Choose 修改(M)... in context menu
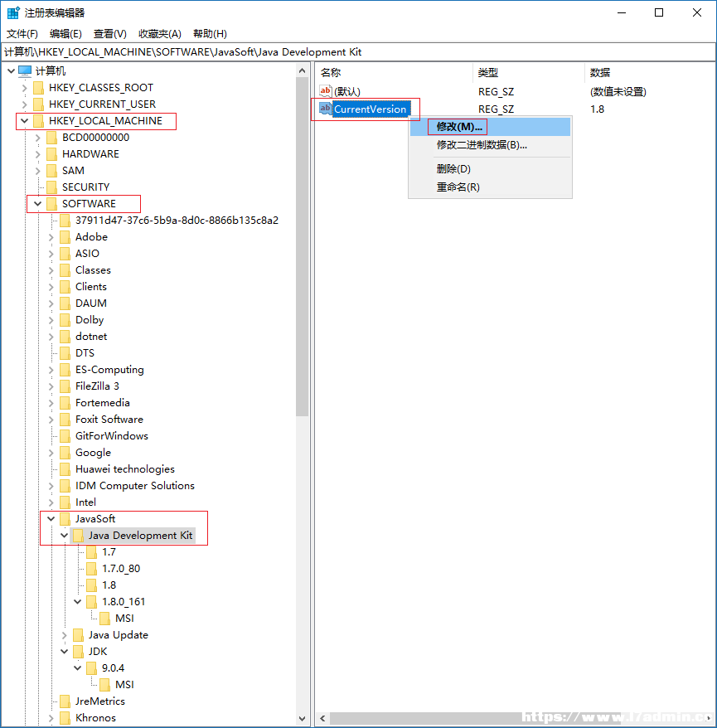Screen dimensions: 717x728 click(490, 127)
